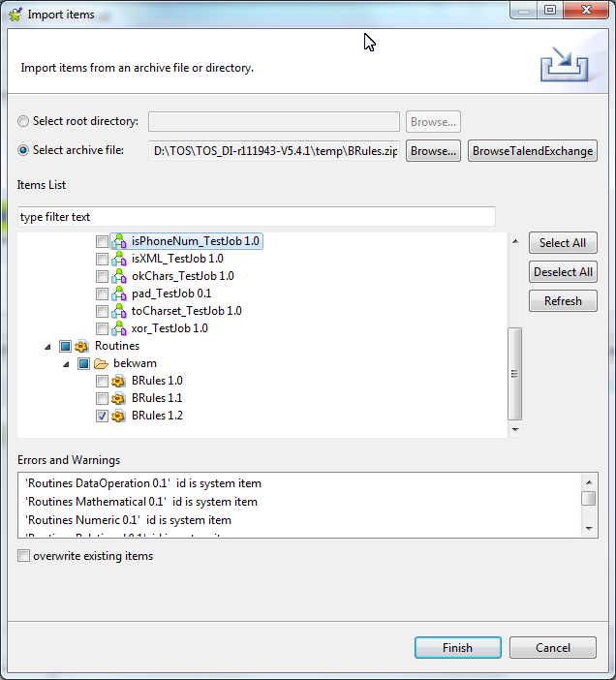The height and width of the screenshot is (680, 616).
Task: Check the okChars_TestJob 1.0 checkbox
Action: point(102,276)
